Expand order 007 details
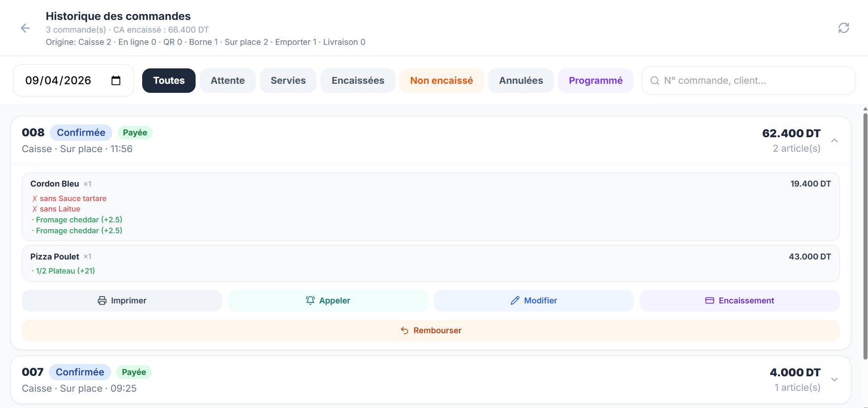Image resolution: width=868 pixels, height=408 pixels. (834, 379)
